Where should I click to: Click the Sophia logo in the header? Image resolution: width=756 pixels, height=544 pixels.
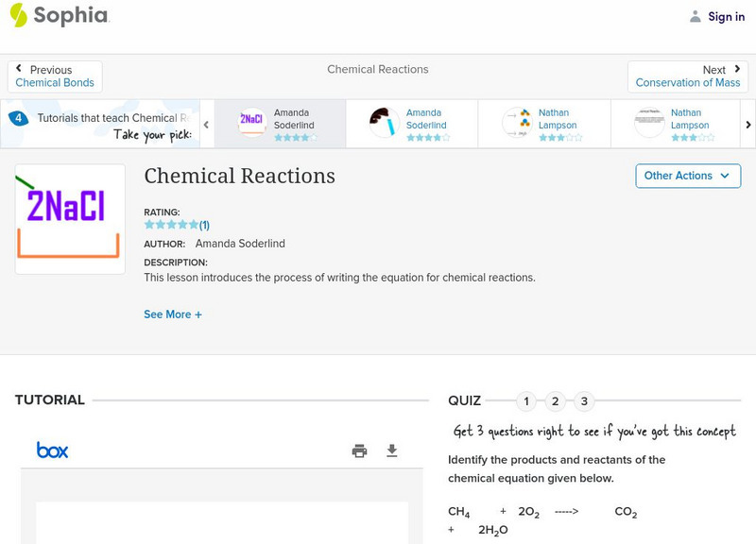[x=59, y=16]
